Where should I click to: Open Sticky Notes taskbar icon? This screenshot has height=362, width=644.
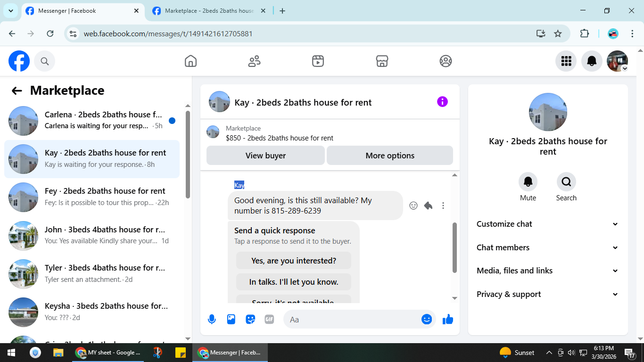point(180,353)
